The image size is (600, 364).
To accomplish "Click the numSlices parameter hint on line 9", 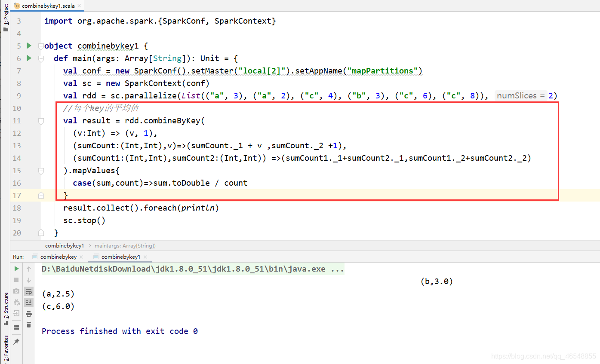I will [x=521, y=95].
